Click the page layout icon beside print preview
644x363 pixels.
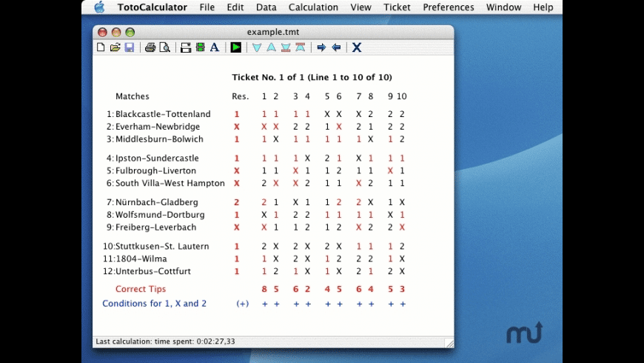pyautogui.click(x=186, y=47)
